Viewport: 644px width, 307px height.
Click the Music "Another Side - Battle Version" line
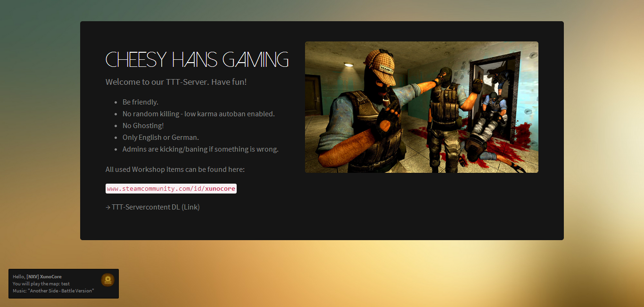tap(53, 291)
